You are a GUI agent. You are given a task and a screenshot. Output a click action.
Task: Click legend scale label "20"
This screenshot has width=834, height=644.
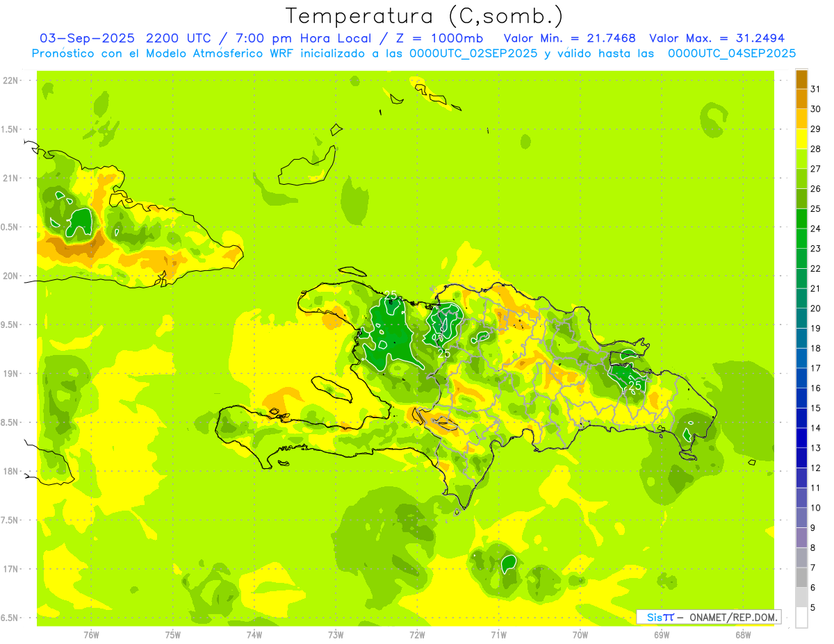816,308
